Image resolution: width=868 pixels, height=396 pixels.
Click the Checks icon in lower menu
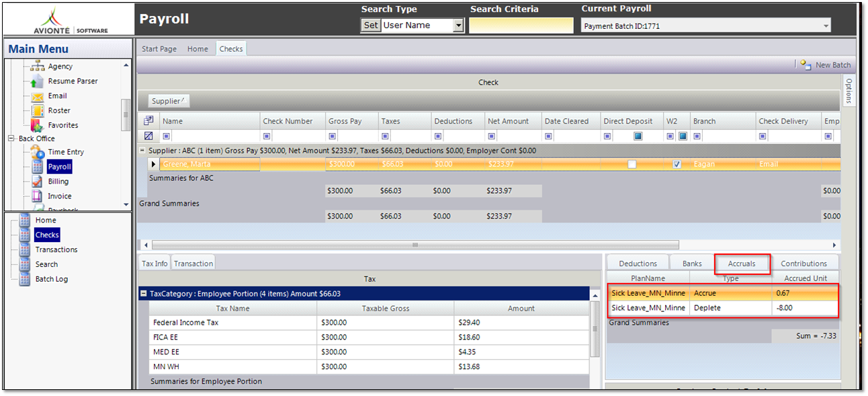tap(25, 235)
